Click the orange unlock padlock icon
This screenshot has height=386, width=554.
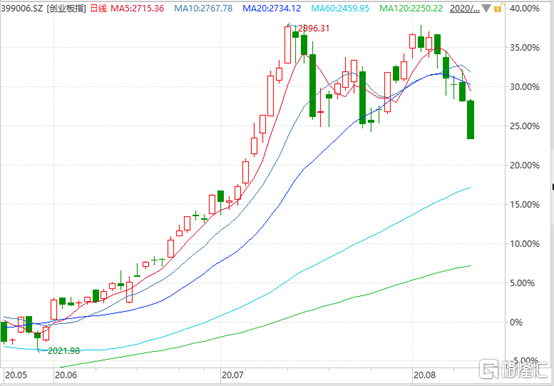point(499,8)
